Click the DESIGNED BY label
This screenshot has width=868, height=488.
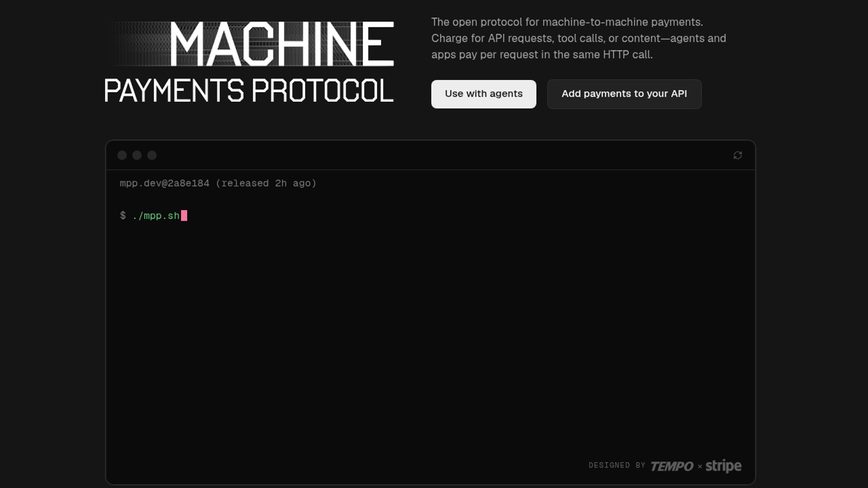pyautogui.click(x=617, y=465)
